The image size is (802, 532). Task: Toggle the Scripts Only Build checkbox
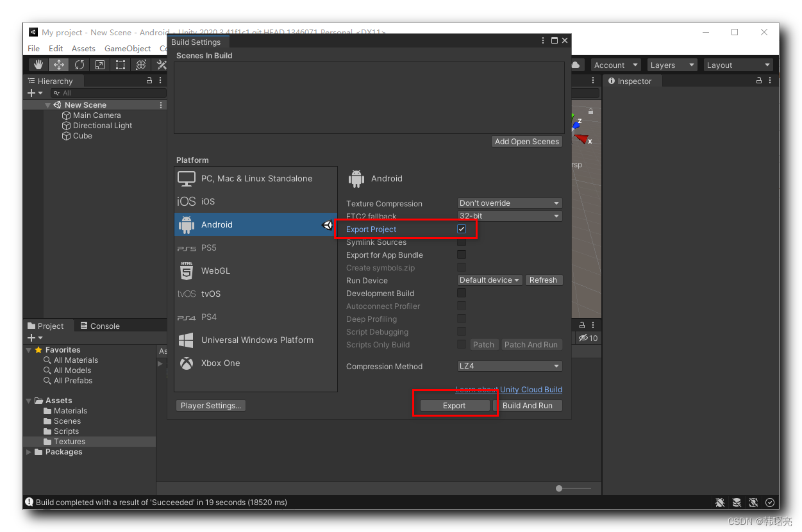coord(462,344)
